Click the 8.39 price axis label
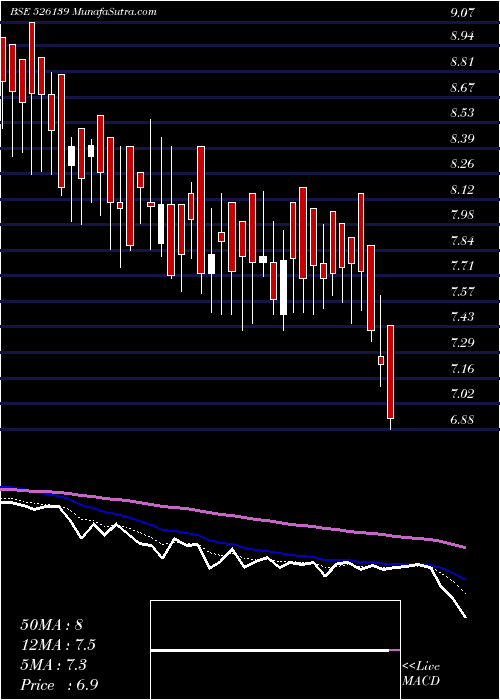Image resolution: width=500 pixels, height=700 pixels. 462,138
